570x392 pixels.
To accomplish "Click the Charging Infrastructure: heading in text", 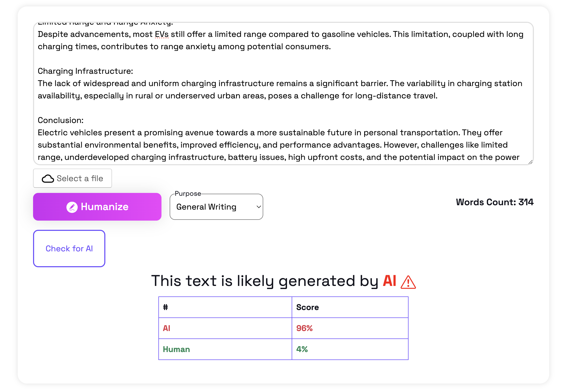I will (x=85, y=71).
